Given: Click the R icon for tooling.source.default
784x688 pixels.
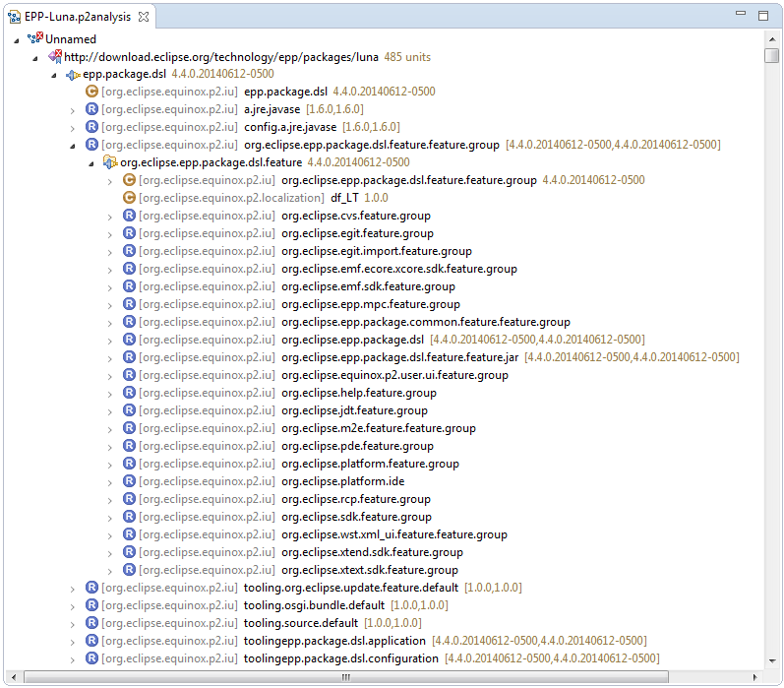Looking at the screenshot, I should point(92,622).
